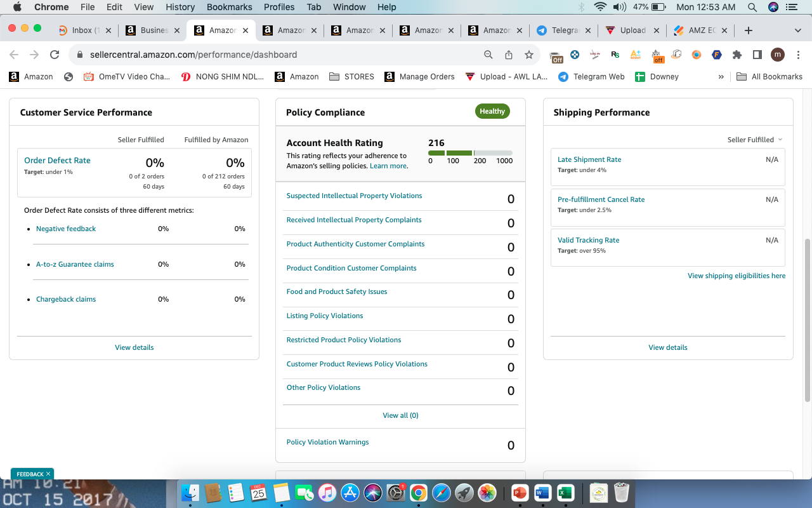This screenshot has height=508, width=812.
Task: Click Customer Service View details
Action: 134,347
